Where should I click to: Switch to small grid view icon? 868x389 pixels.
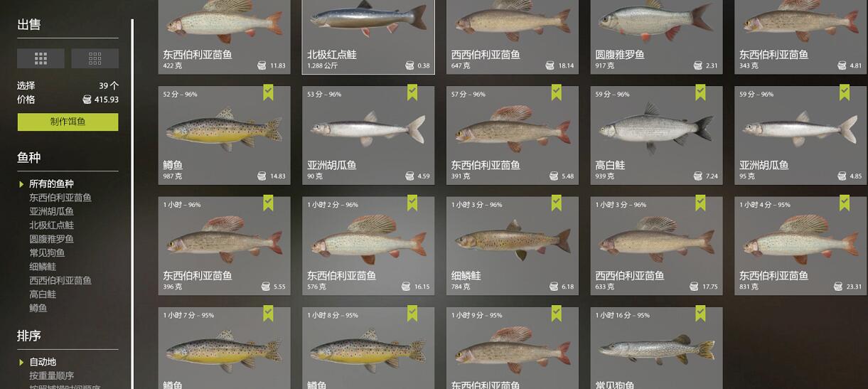pos(95,58)
